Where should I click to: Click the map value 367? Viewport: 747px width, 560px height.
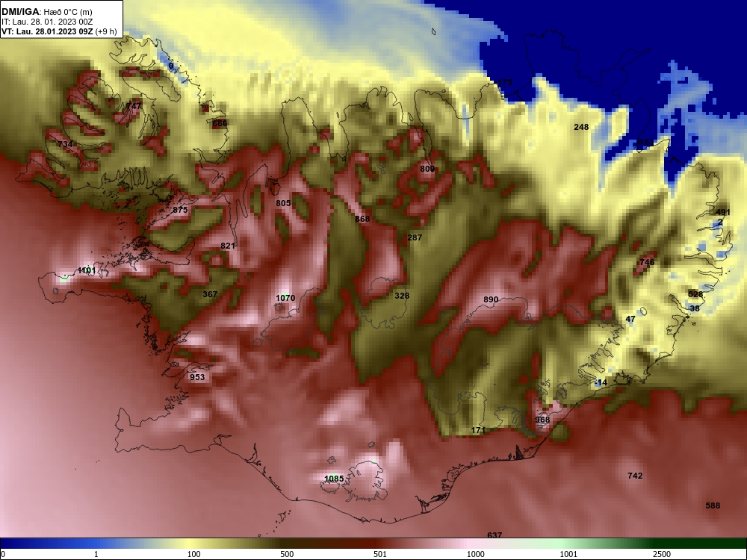click(210, 294)
